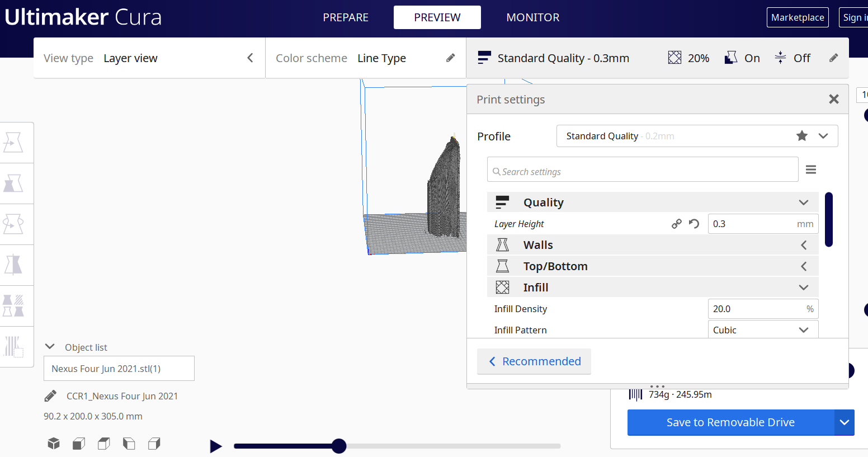The height and width of the screenshot is (457, 868).
Task: Click the Sign in button
Action: tap(853, 17)
